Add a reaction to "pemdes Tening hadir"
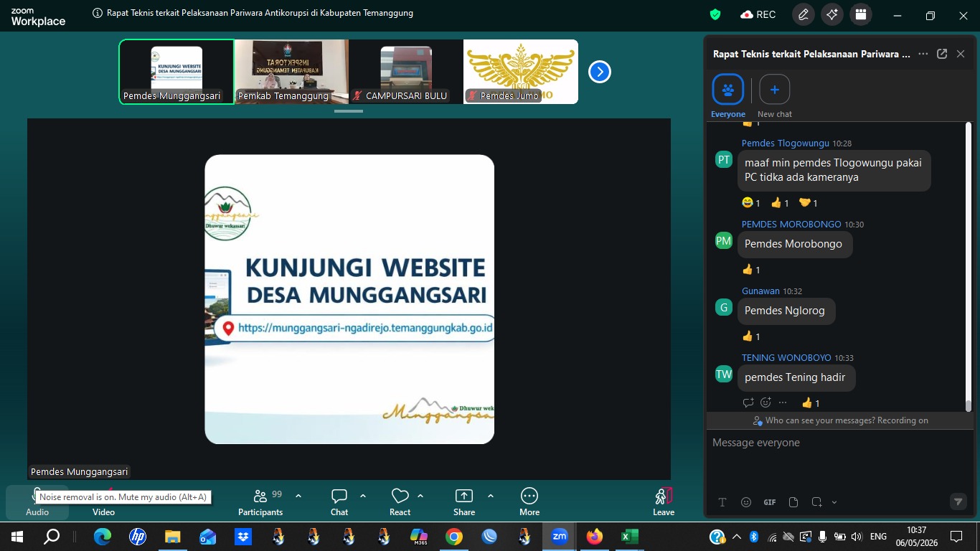Screen dimensions: 980x551 pyautogui.click(x=765, y=402)
